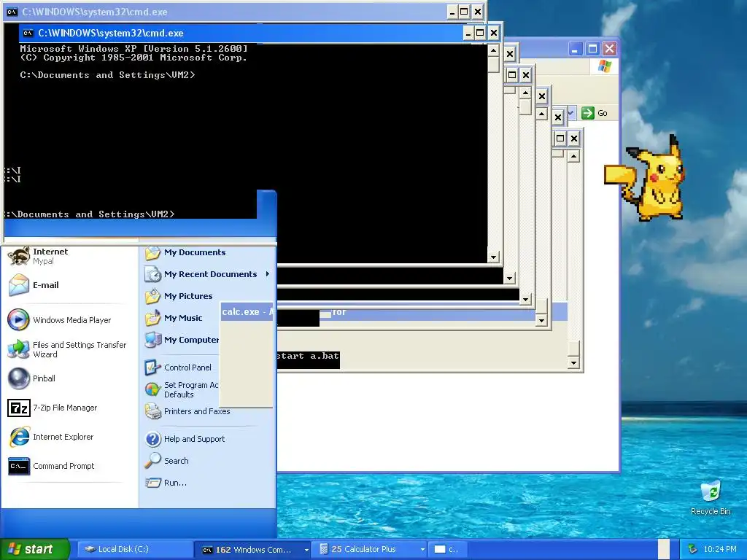
Task: Open Search from Start menu
Action: coord(167,461)
